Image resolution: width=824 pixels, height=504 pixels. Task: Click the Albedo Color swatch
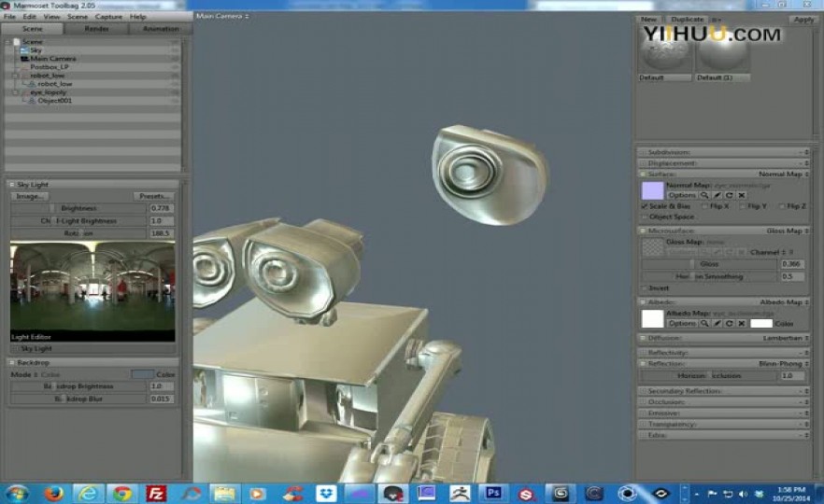tap(760, 323)
